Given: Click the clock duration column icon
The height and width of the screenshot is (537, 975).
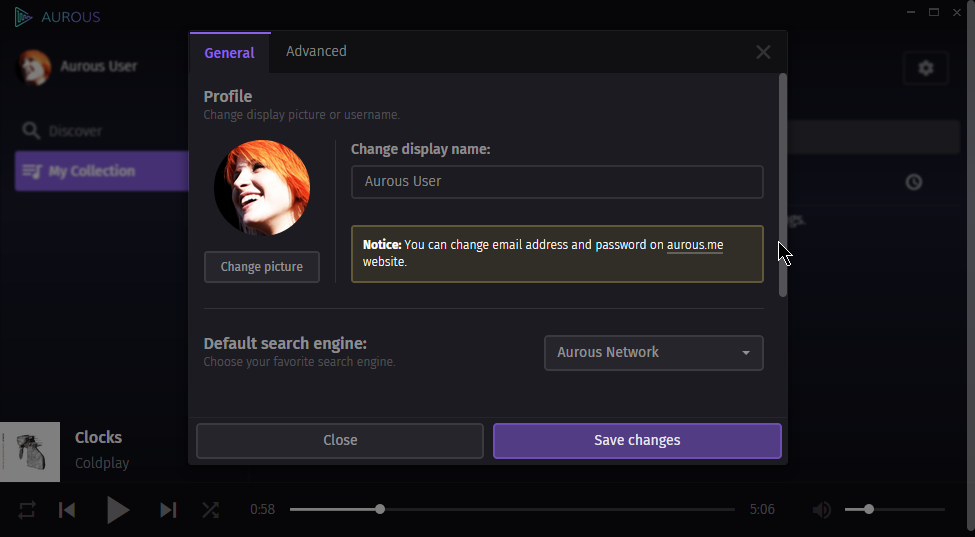Looking at the screenshot, I should 913,182.
